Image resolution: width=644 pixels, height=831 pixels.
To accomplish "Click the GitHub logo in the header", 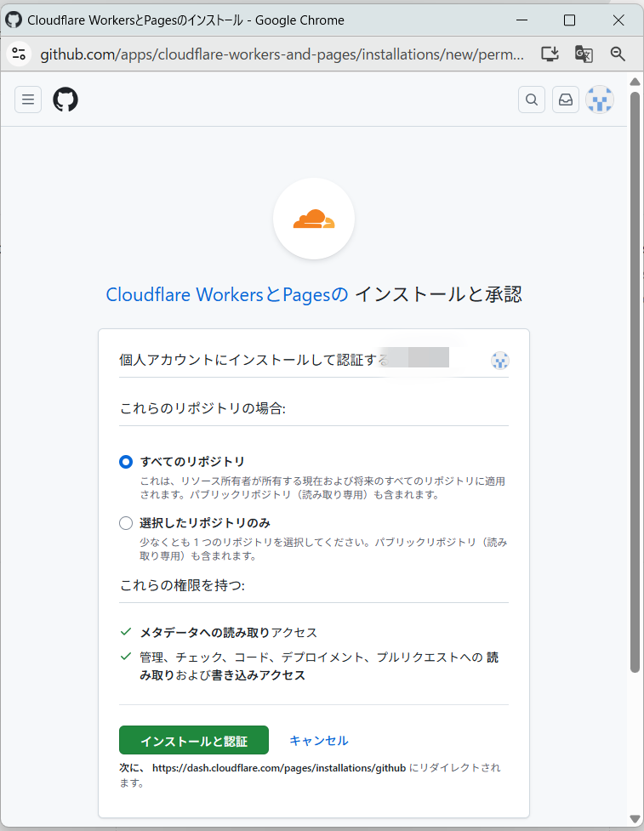I will coord(66,100).
